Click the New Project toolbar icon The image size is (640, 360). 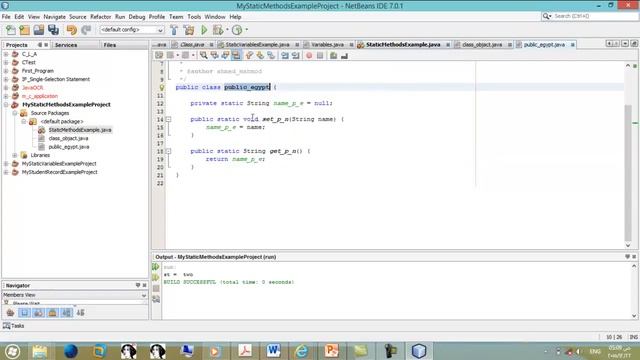pos(24,30)
